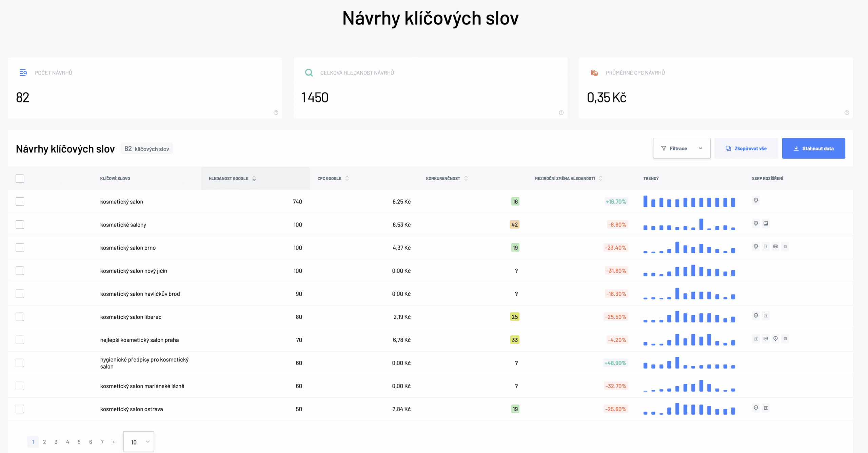Click Zkopírovat vše to copy all keywords

pyautogui.click(x=746, y=148)
